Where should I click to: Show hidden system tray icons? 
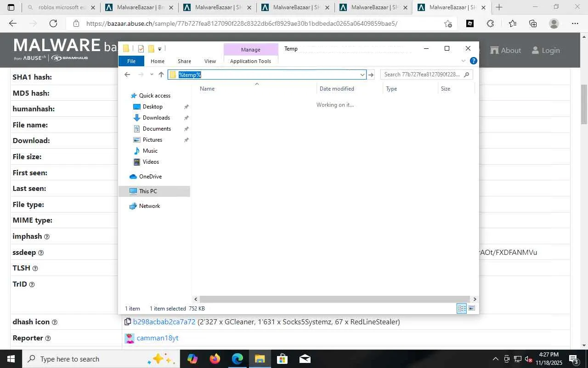[495, 359]
